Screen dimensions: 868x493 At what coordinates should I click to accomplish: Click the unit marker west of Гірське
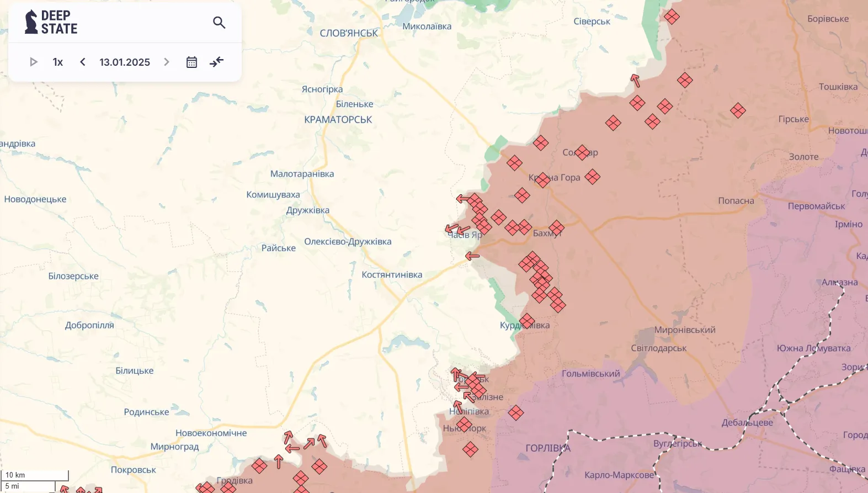click(738, 110)
